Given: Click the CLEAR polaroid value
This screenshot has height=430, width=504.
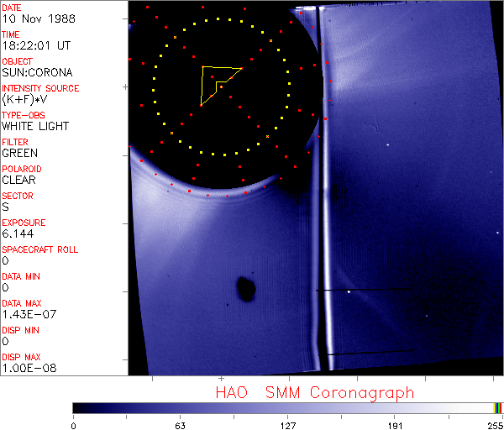Looking at the screenshot, I should pos(20,180).
